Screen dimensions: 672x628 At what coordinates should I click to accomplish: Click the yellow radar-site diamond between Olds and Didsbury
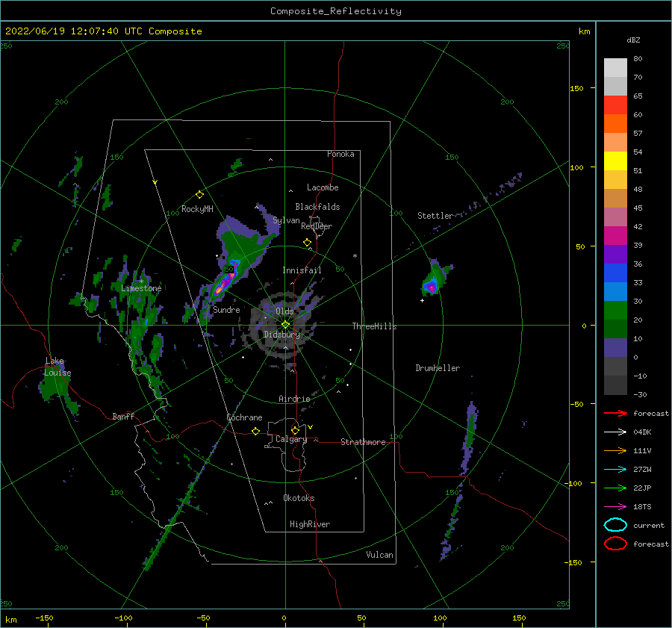[x=285, y=325]
